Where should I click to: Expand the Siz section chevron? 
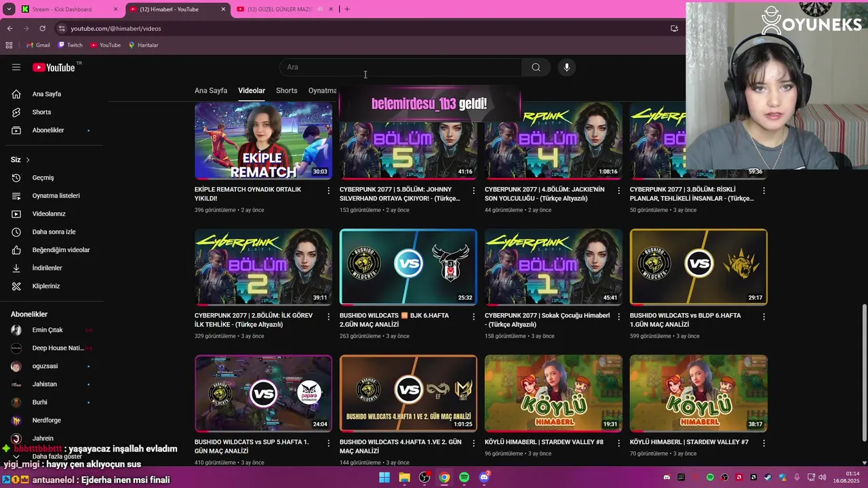coord(28,160)
